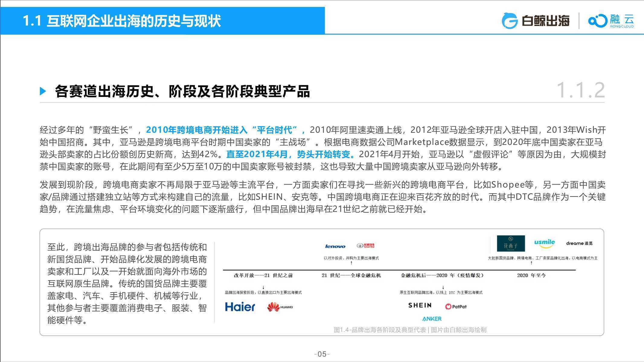
Task: Click the paragraph starting 发展到现阶段
Action: click(323, 197)
